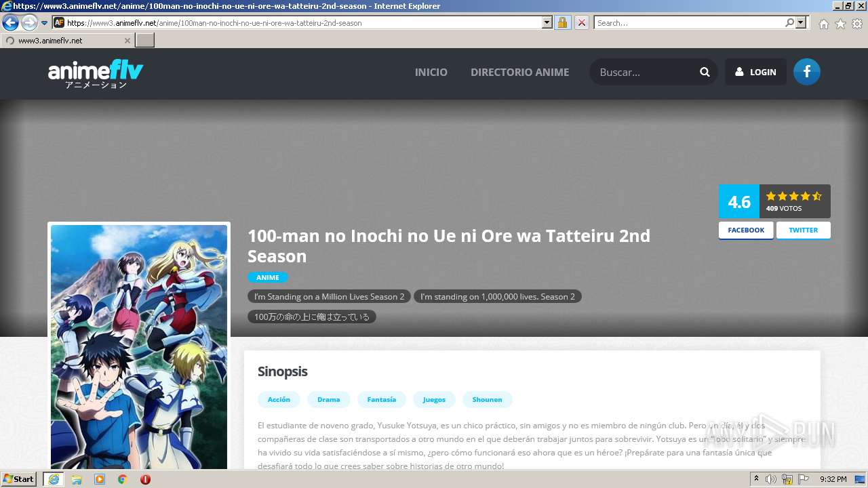Click the 9:32 PM clock

point(833,479)
